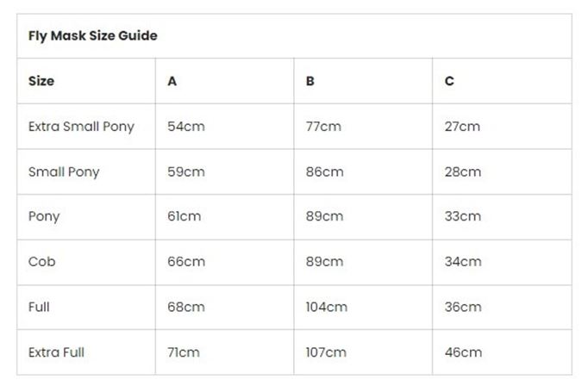Select the column C header
The height and width of the screenshot is (392, 588).
click(x=449, y=81)
